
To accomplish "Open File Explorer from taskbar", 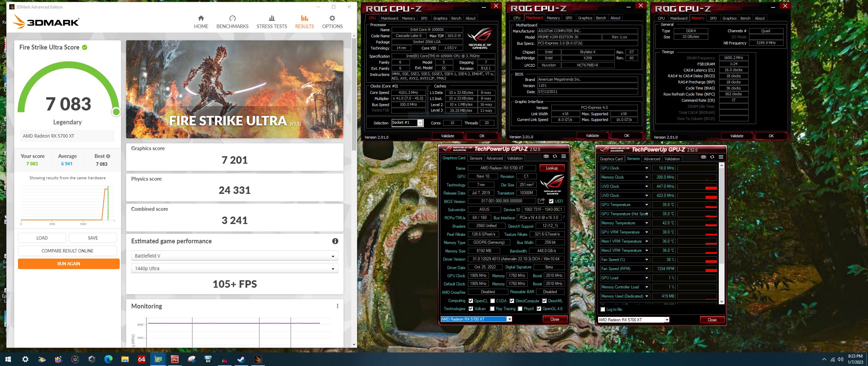I will point(125,359).
